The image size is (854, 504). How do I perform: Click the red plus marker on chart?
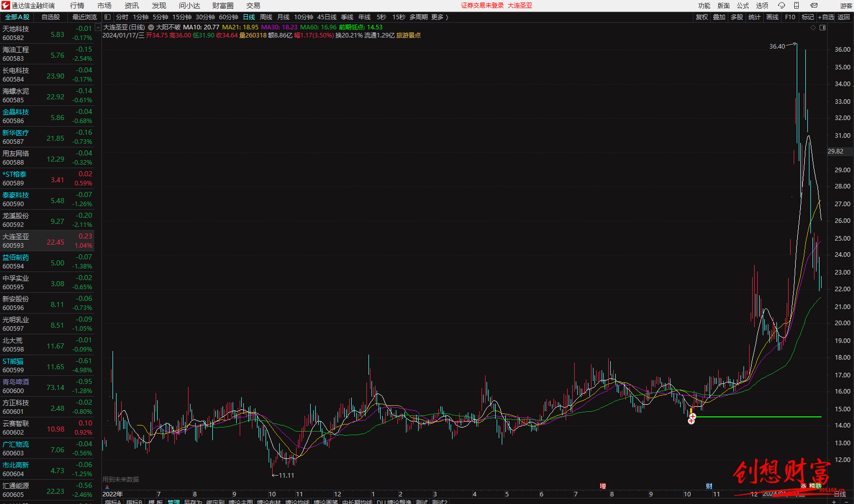692,417
